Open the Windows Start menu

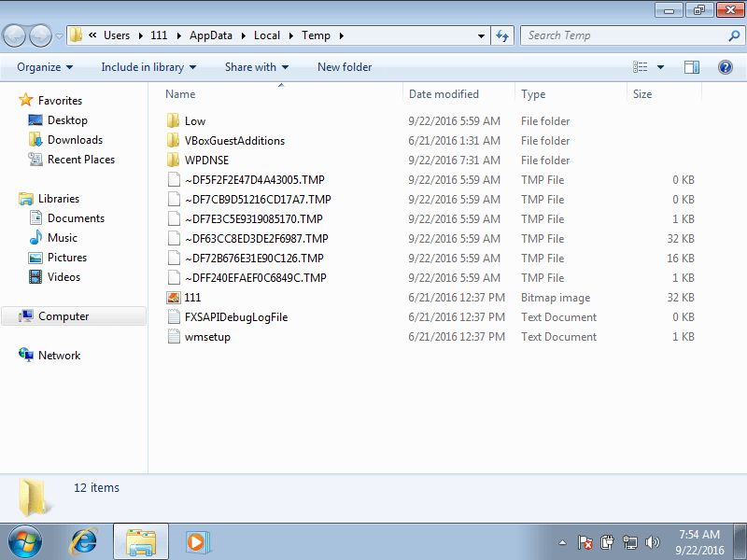25,542
